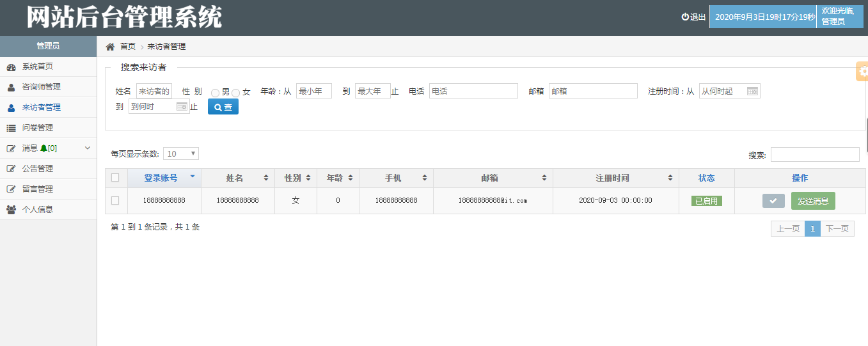
Task: Select the 男 radio button
Action: pos(215,93)
